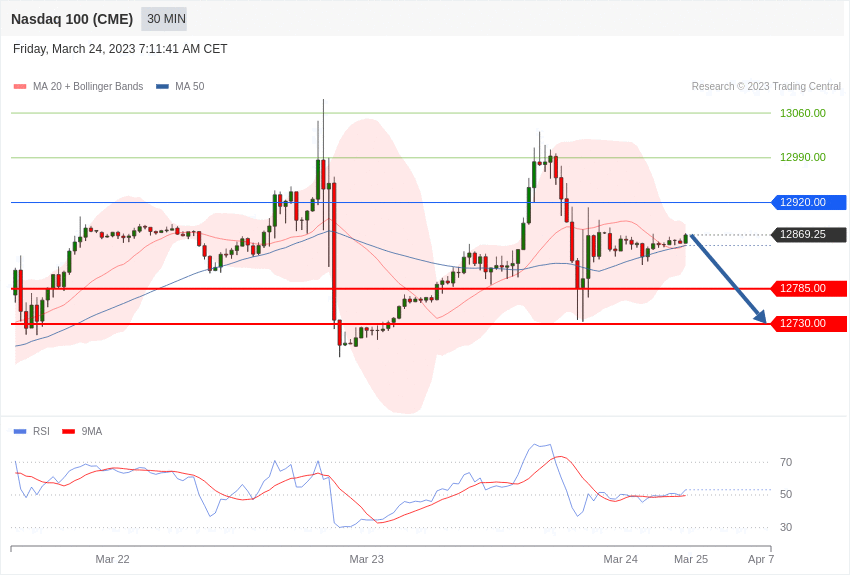850x576 pixels.
Task: Click the Apr 7 date axis label
Action: tap(761, 559)
